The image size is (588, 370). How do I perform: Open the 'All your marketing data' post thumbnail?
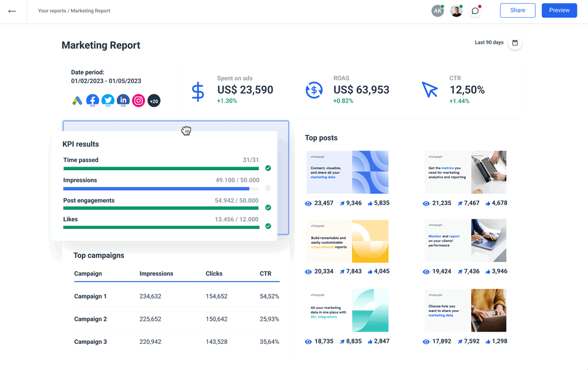click(347, 310)
